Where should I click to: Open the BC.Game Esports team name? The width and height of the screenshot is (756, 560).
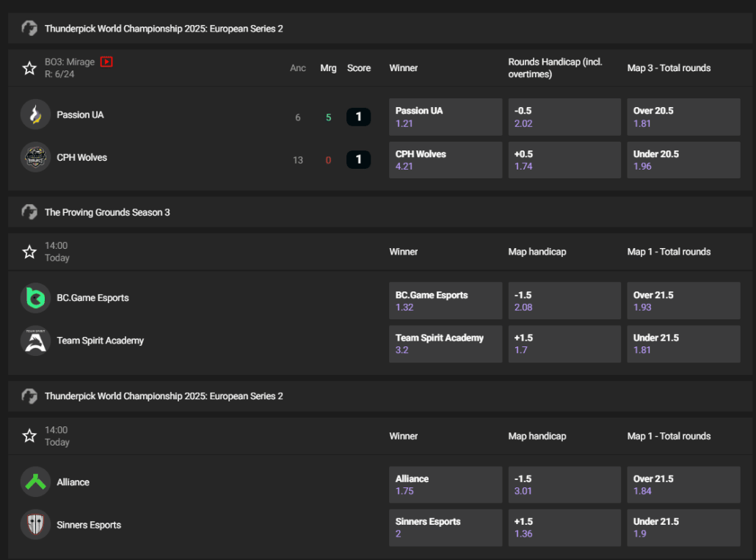(x=92, y=298)
